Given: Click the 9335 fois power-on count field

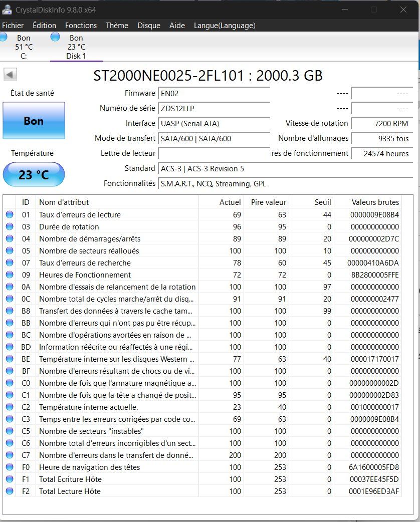Looking at the screenshot, I should coord(382,138).
